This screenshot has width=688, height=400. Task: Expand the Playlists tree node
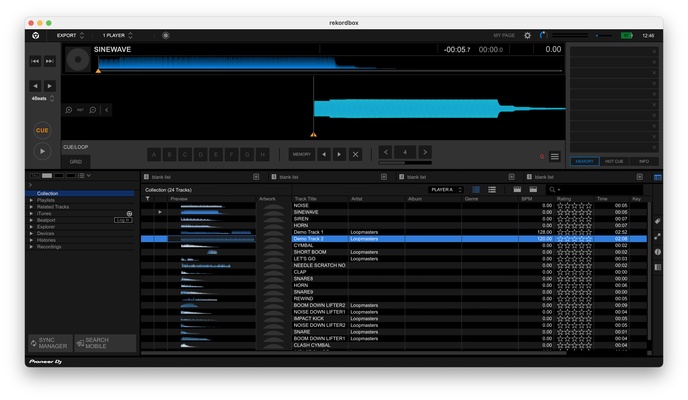pyautogui.click(x=31, y=200)
